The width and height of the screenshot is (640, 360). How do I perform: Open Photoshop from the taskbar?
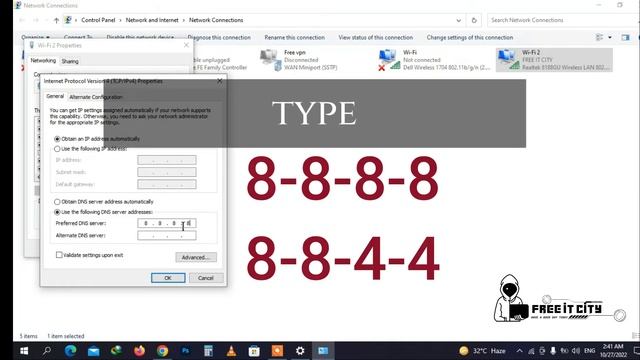[x=185, y=351]
